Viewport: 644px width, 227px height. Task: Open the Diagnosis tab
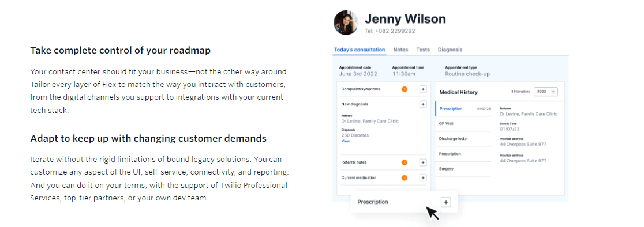point(450,50)
